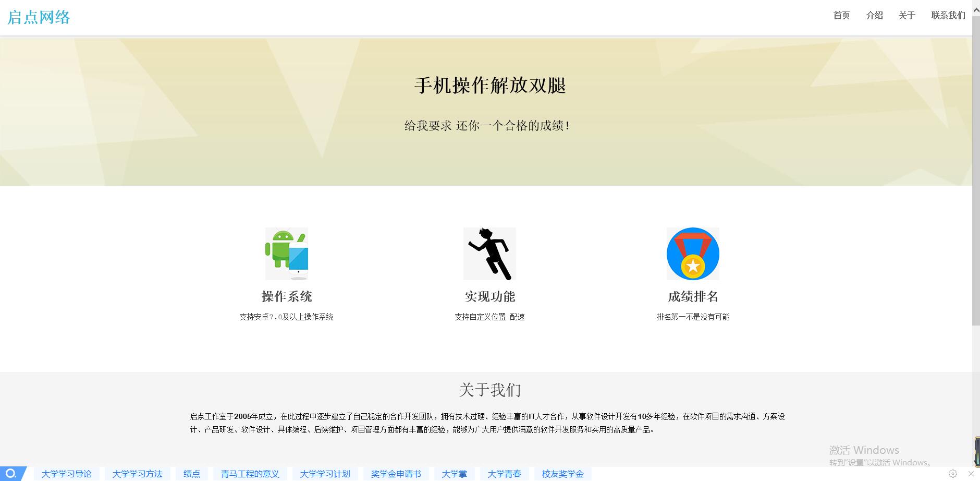Click the 大学掌 suggestion link

click(454, 474)
